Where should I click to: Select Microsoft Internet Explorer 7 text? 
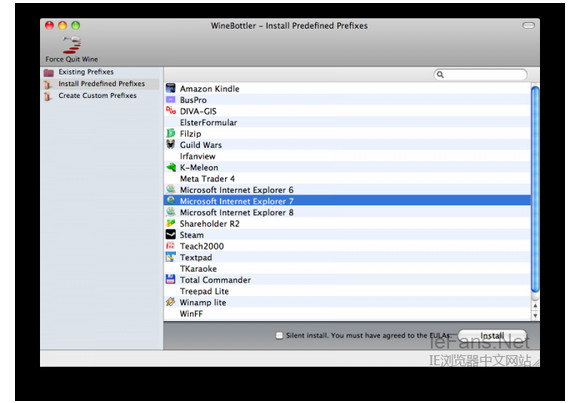[237, 201]
